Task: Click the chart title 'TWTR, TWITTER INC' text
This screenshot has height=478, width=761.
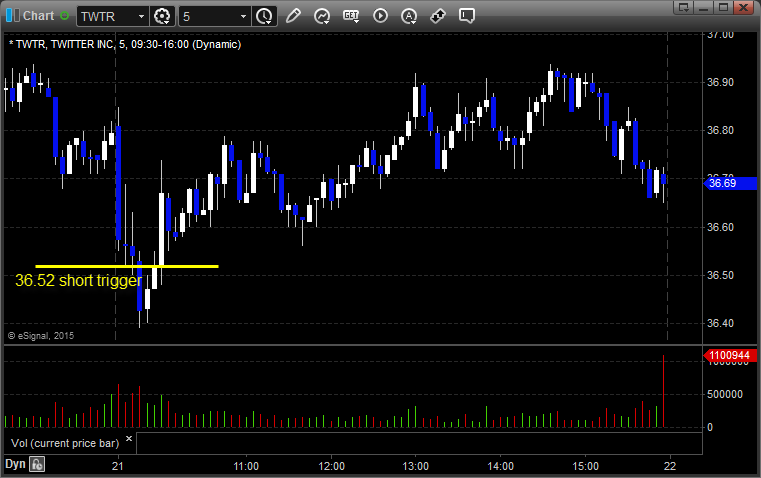Action: point(65,44)
